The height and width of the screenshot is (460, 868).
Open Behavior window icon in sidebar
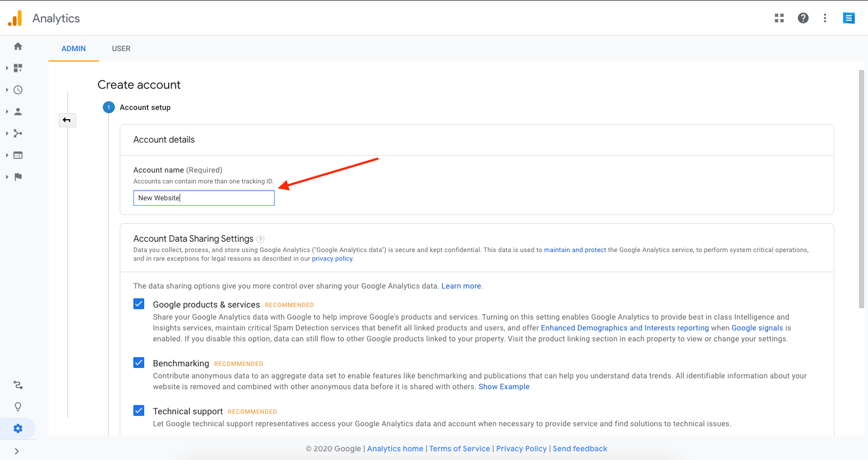coord(18,155)
